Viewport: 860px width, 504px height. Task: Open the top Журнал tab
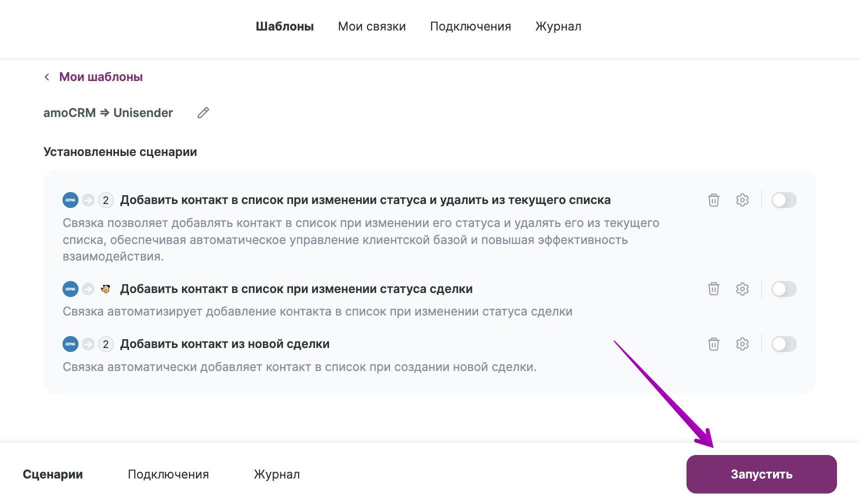(x=558, y=26)
